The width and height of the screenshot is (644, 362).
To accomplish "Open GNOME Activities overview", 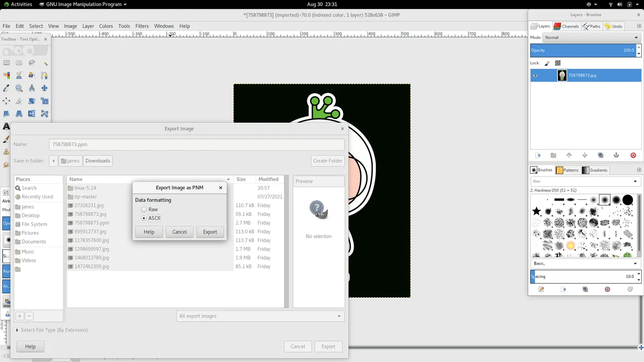I will pyautogui.click(x=17, y=4).
